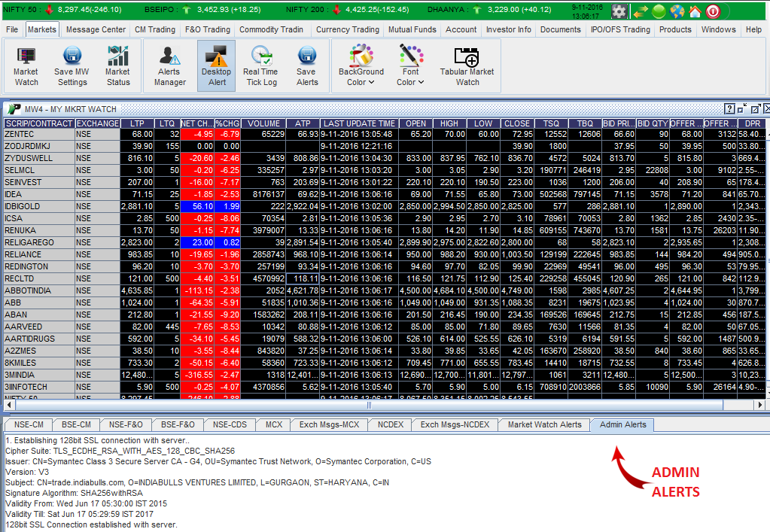Sort by the VOLUME column header
This screenshot has width=770, height=532.
(263, 123)
